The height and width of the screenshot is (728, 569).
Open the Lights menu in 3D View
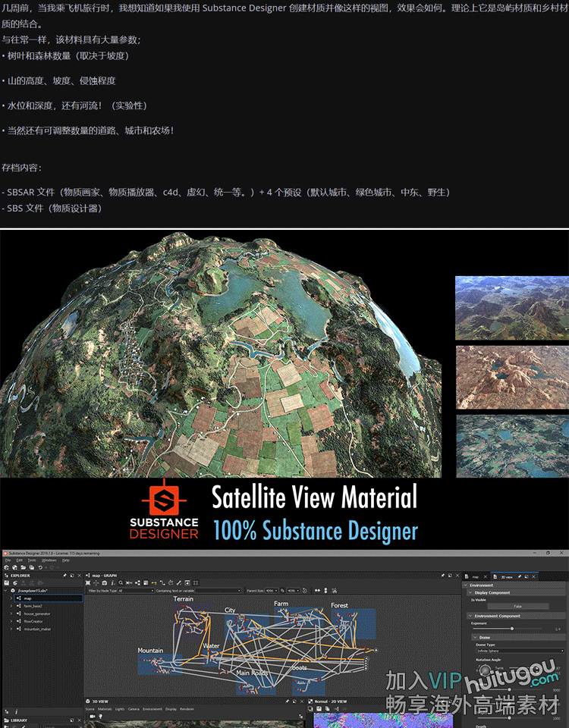[120, 709]
